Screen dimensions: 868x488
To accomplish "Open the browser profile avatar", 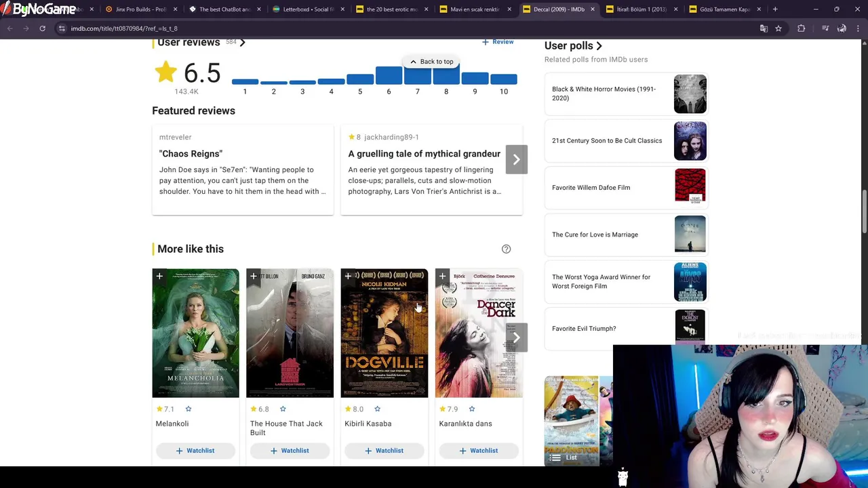I will 842,28.
